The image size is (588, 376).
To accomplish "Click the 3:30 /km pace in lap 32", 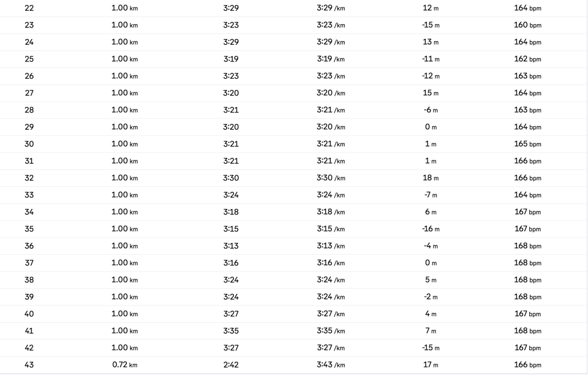I will click(330, 178).
